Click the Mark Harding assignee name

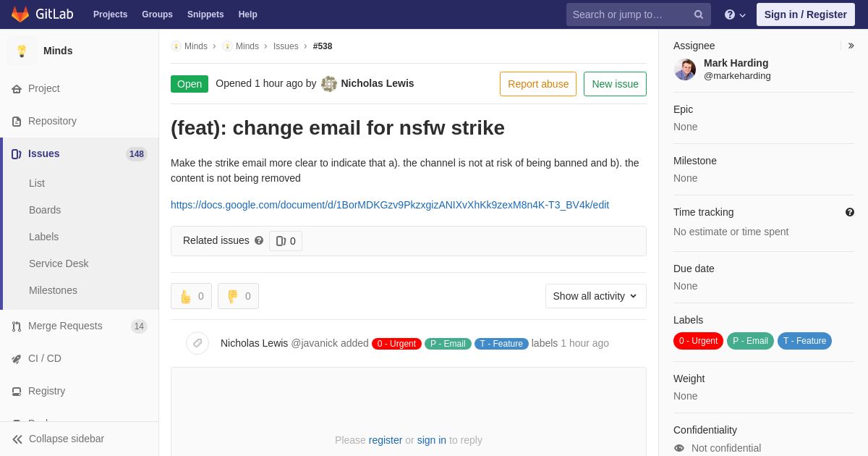pyautogui.click(x=736, y=63)
